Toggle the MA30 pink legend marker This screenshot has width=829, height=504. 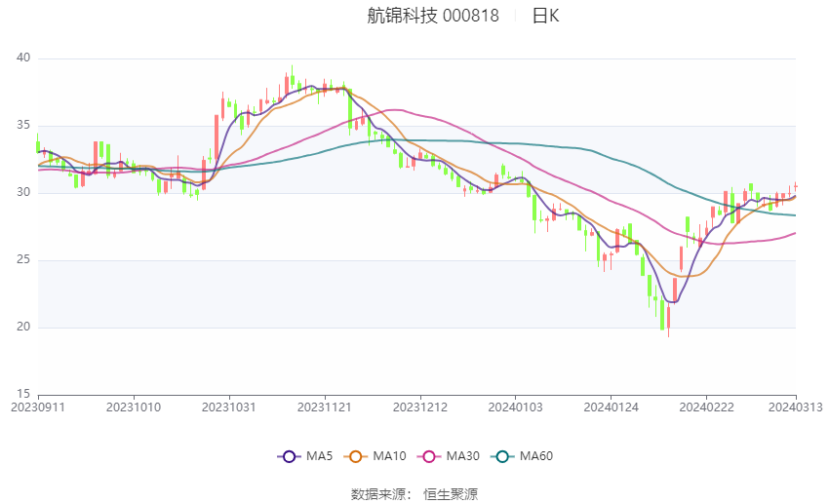[426, 456]
